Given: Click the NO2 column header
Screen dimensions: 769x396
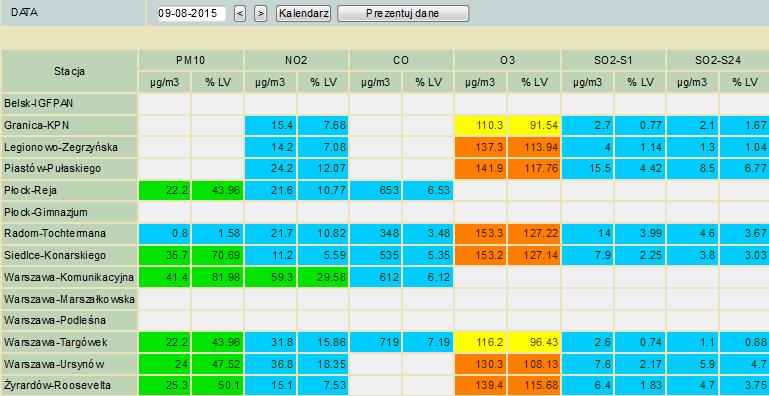Looking at the screenshot, I should pyautogui.click(x=296, y=60).
